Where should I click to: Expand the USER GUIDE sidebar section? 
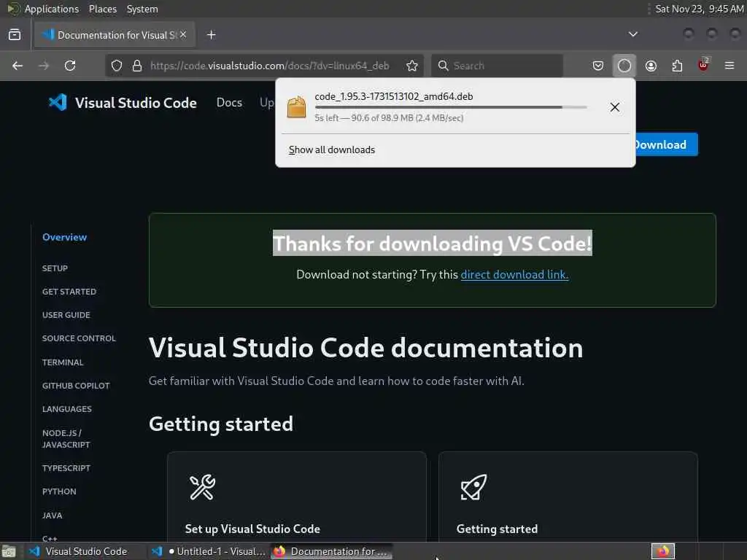tap(66, 315)
